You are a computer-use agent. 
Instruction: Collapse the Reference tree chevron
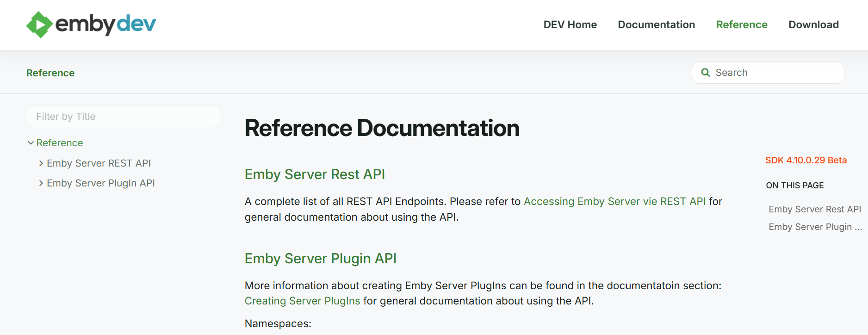(31, 143)
